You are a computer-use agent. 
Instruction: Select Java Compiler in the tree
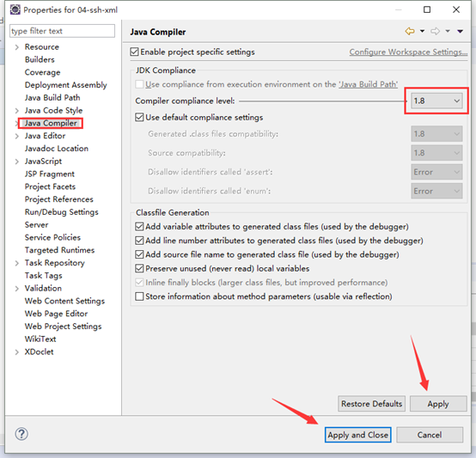pos(51,123)
